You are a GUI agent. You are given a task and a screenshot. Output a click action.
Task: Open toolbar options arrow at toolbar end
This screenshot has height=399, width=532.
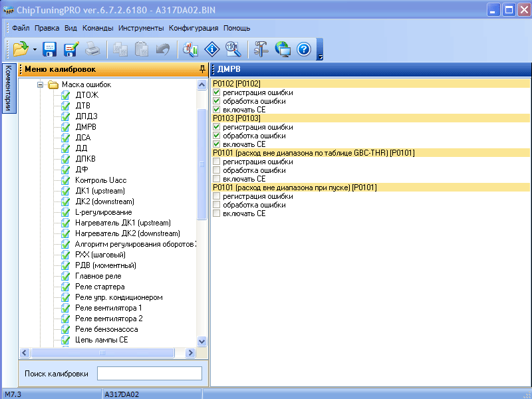click(x=320, y=57)
